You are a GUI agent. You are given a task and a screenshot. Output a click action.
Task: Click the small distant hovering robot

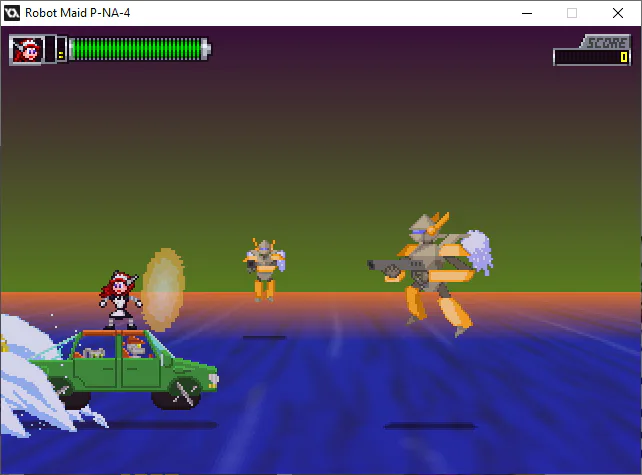click(264, 270)
